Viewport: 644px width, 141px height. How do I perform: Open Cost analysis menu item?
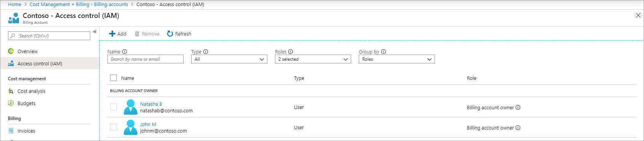50,91
